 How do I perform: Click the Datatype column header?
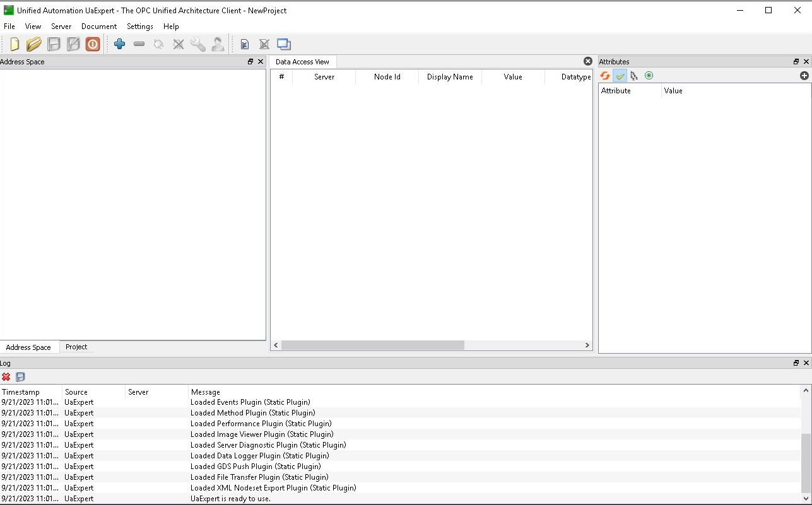pyautogui.click(x=569, y=77)
